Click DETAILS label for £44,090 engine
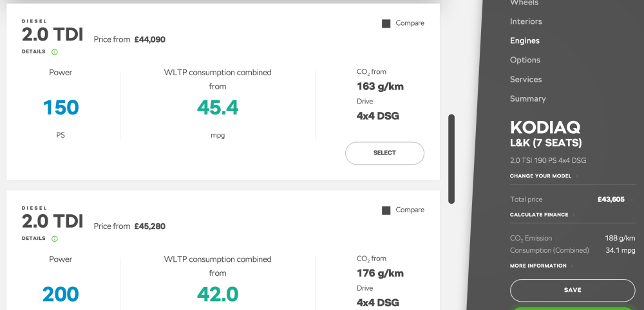Screen dimensions: 644x310 tap(33, 51)
